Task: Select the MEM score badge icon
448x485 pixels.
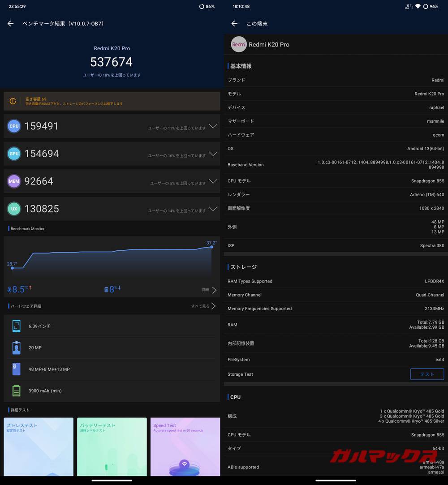Action: point(14,181)
